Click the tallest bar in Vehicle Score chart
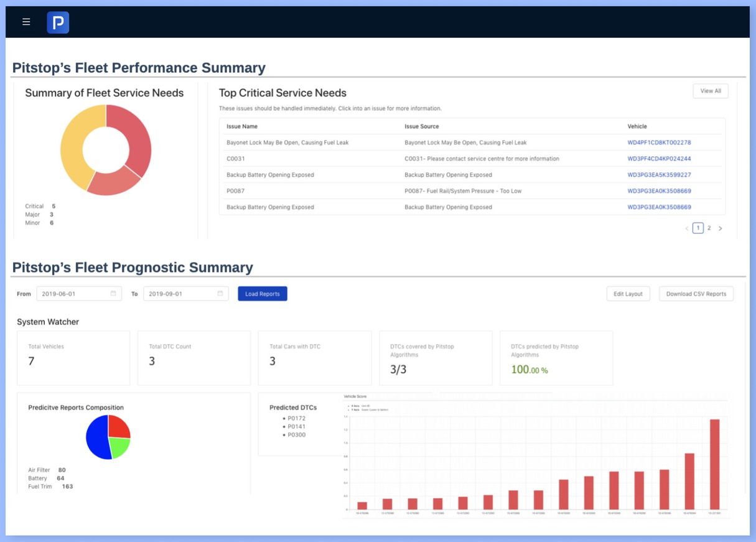 point(714,464)
